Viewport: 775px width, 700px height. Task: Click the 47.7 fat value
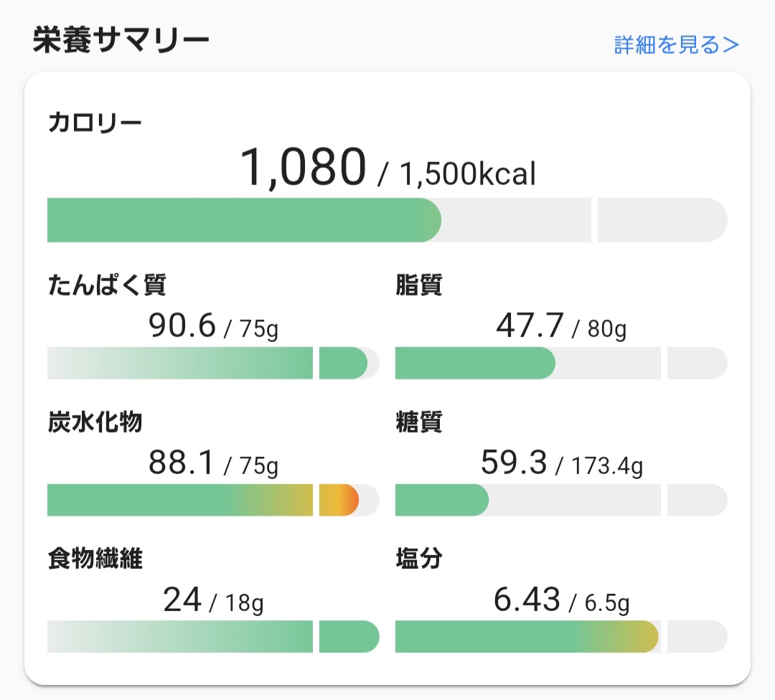(x=530, y=326)
